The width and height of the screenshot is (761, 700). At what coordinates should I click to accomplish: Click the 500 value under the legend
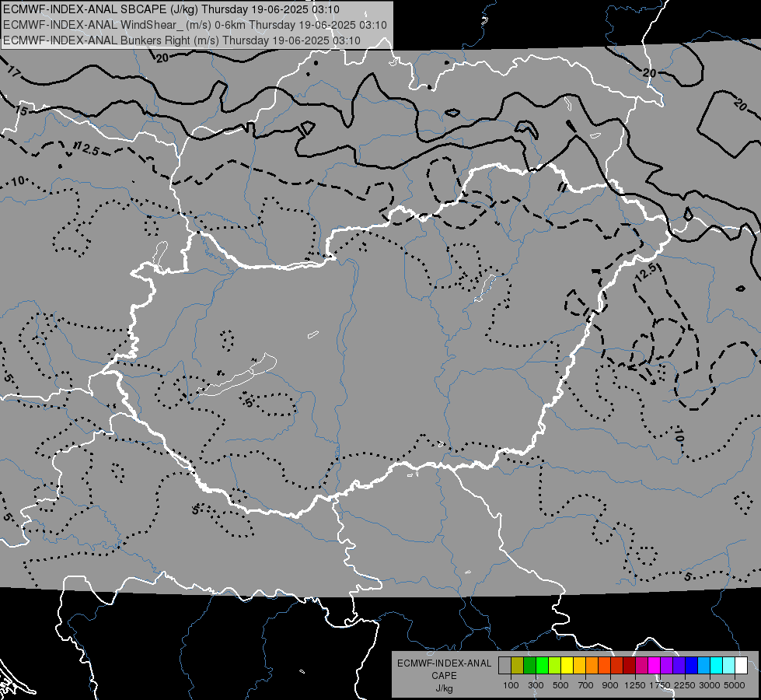tap(560, 685)
